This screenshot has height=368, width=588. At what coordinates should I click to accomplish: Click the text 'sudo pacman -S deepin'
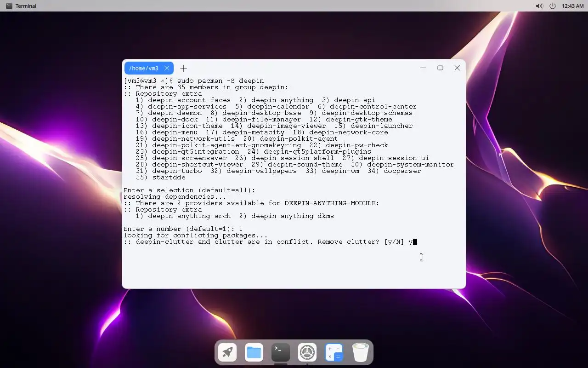click(220, 80)
